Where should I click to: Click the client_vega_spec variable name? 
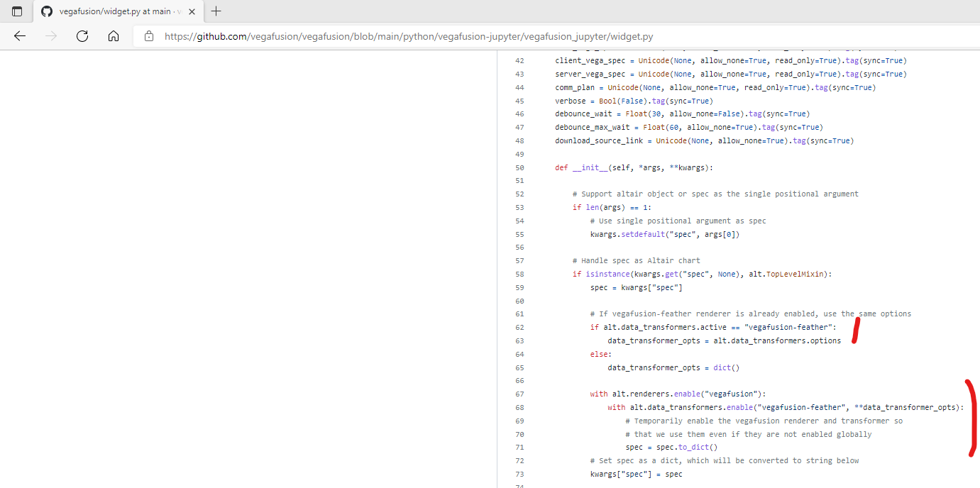point(590,60)
